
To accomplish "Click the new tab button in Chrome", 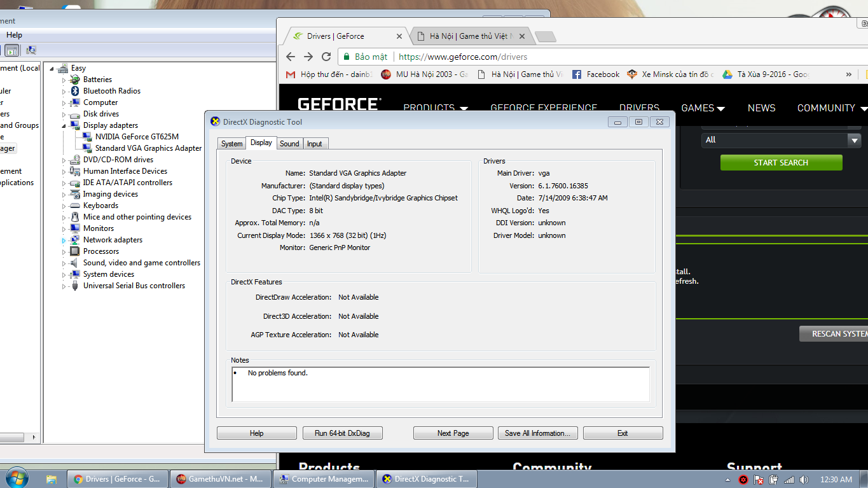I will [545, 37].
